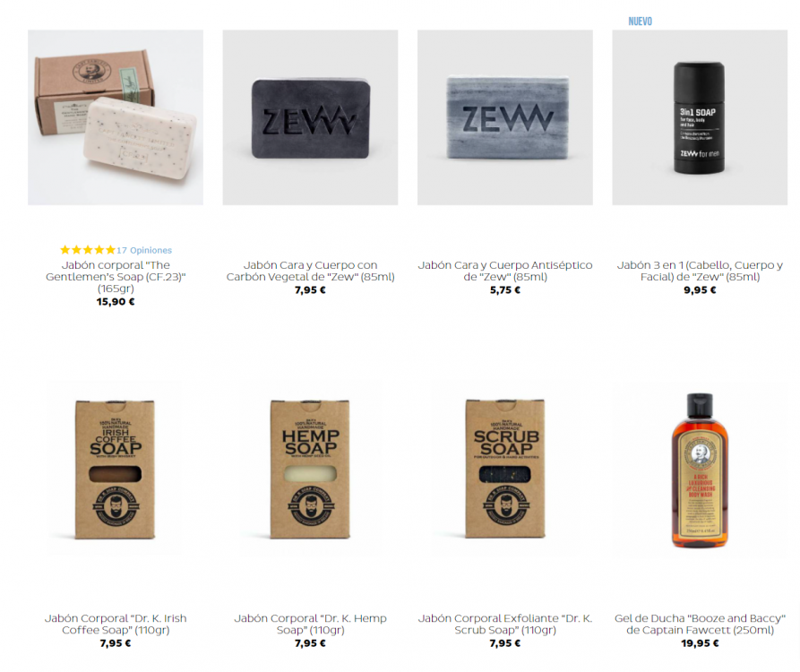Screen dimensions: 800x672
Task: Open Jabón corporal The Gentlemen's Soap title
Action: point(116,277)
